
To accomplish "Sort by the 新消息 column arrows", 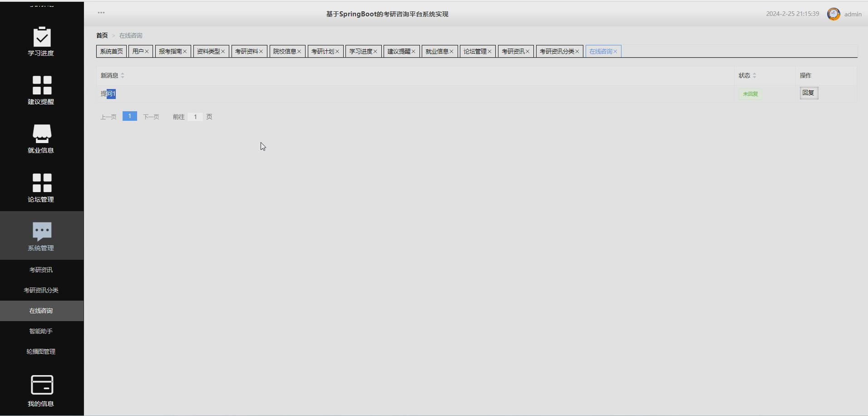I will (123, 75).
